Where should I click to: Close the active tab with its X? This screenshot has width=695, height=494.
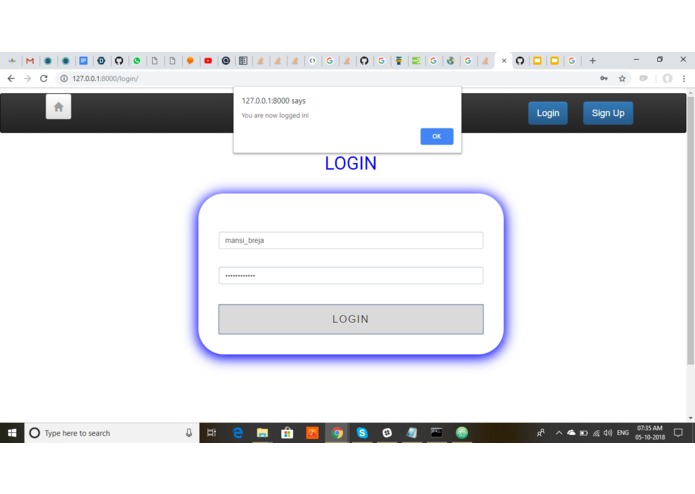point(504,61)
